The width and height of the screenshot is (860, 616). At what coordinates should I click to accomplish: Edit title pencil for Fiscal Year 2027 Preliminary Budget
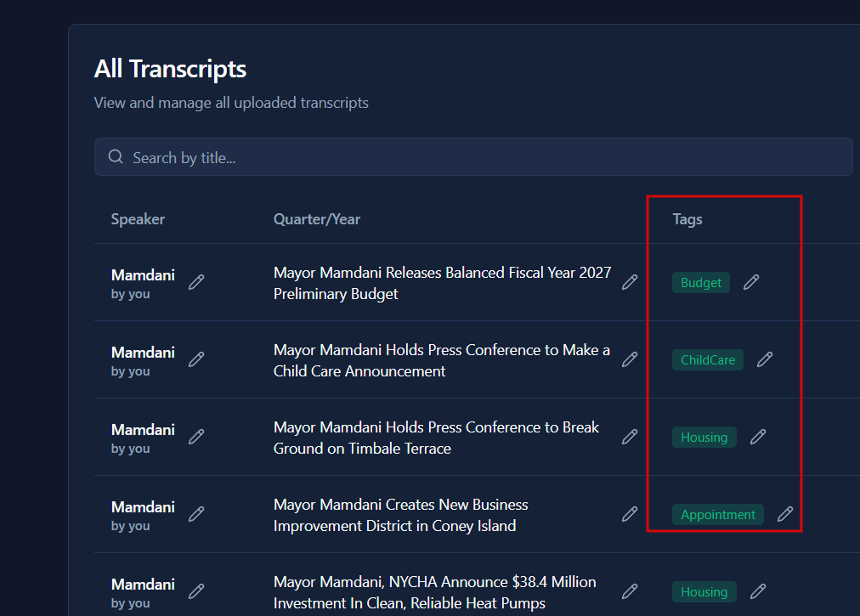[x=630, y=282]
